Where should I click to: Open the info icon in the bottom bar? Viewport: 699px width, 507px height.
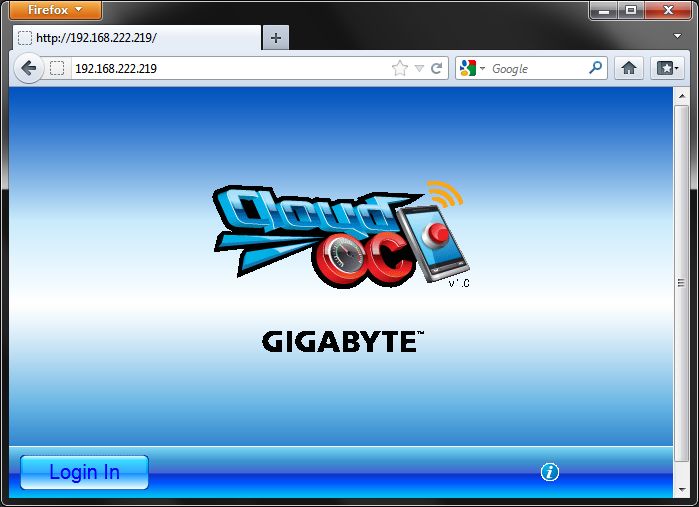point(550,472)
